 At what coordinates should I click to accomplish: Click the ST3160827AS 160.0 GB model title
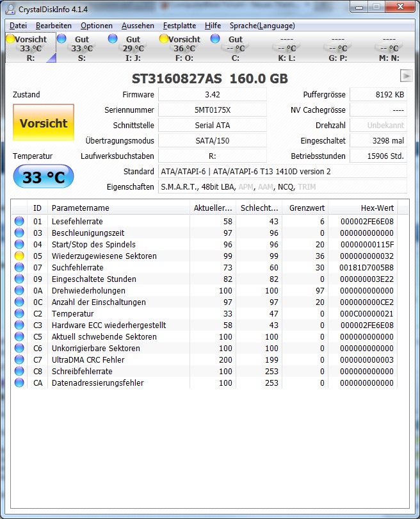209,78
